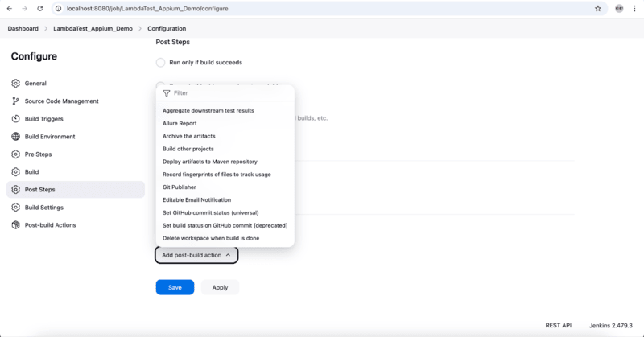
Task: Click the Post Steps gear icon
Action: [x=15, y=190]
